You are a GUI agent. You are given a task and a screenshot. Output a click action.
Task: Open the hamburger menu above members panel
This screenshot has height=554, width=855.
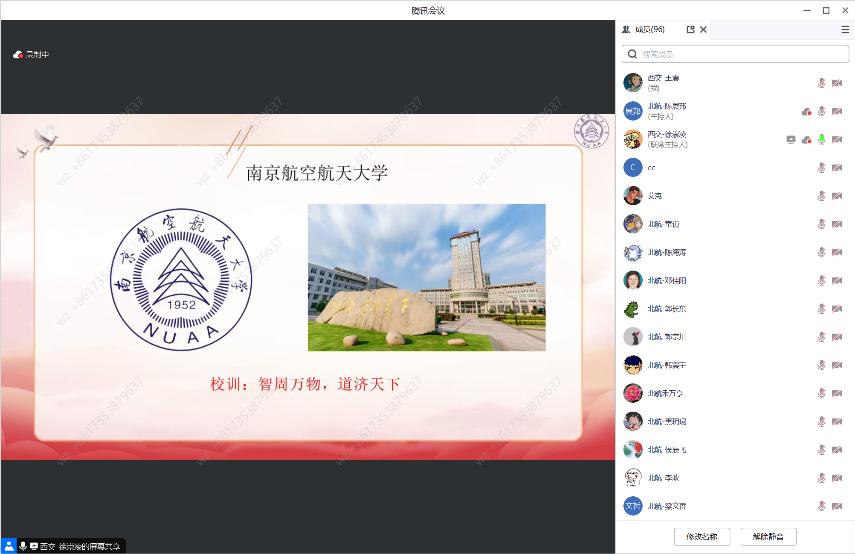click(845, 29)
